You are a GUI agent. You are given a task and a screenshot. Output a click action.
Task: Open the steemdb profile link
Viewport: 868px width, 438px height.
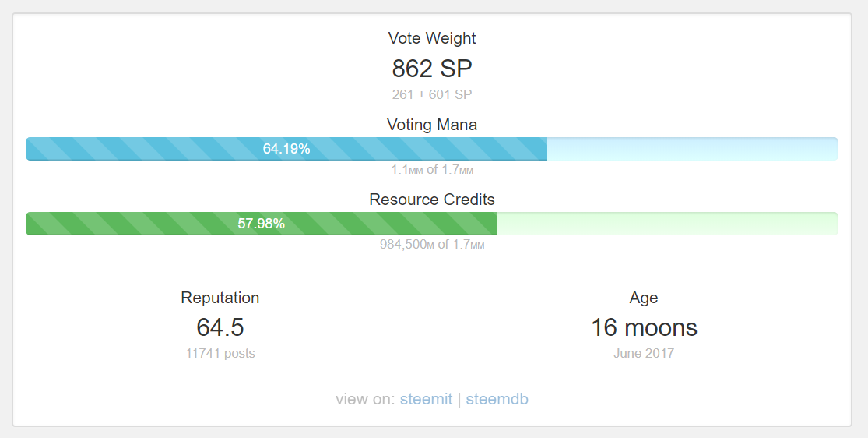(497, 399)
